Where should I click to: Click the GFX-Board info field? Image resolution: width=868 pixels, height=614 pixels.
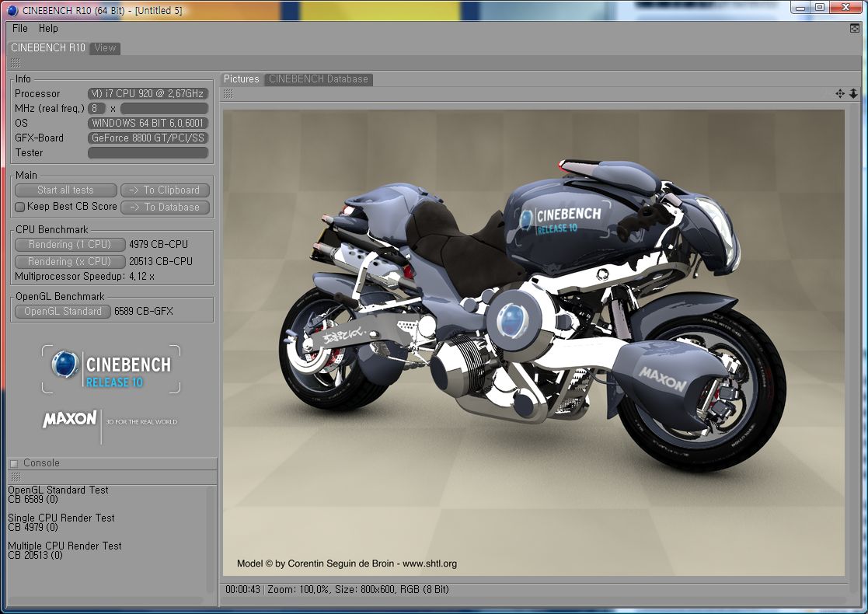point(148,138)
